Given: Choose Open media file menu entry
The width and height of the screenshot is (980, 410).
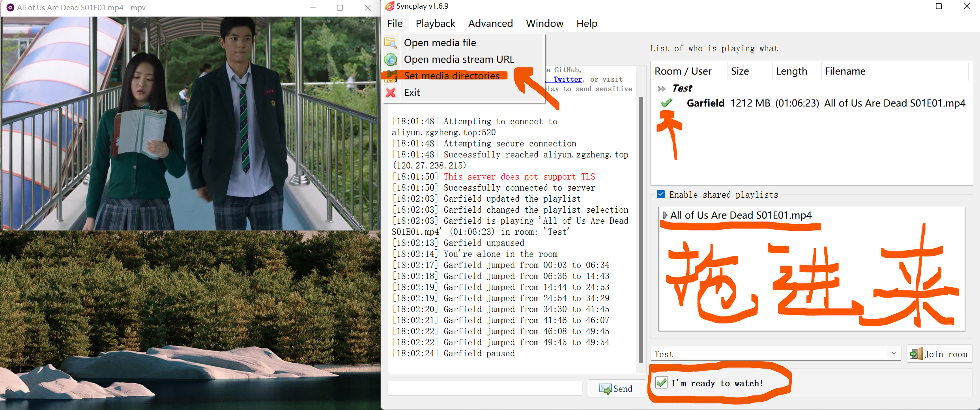Looking at the screenshot, I should [x=464, y=43].
